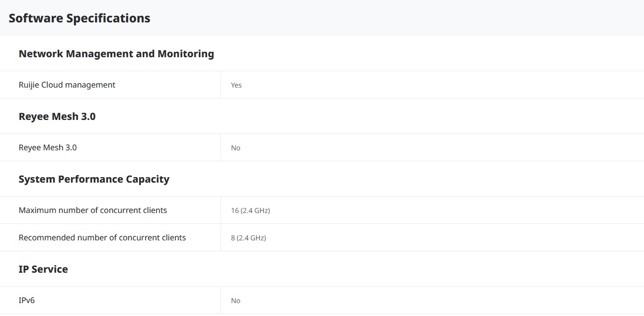The height and width of the screenshot is (316, 644).
Task: Click the No value for IPv6
Action: click(x=236, y=301)
